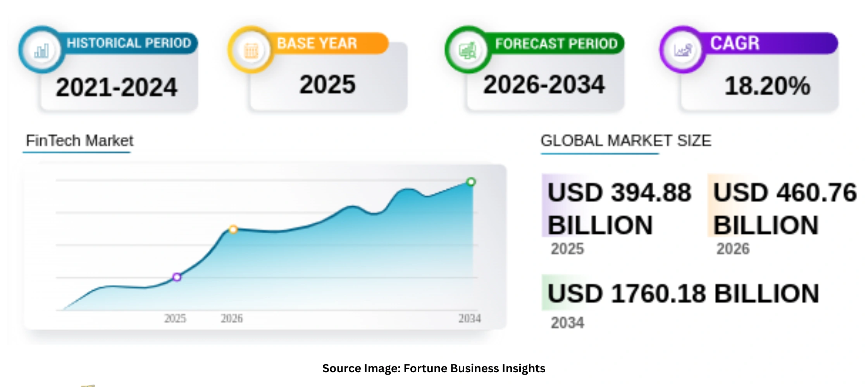The image size is (868, 387).
Task: Click the CAGR growth chart icon
Action: 683,50
